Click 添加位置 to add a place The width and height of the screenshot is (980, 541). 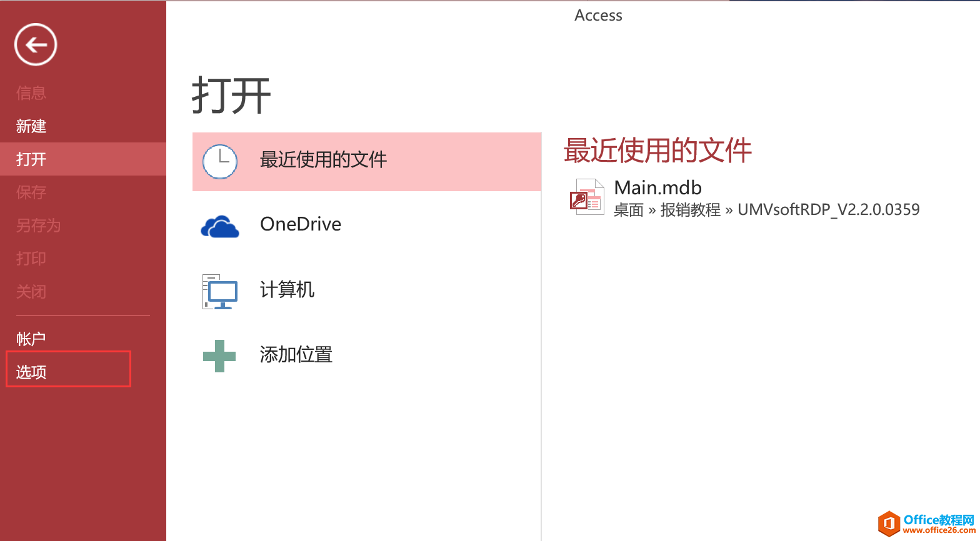pos(367,355)
